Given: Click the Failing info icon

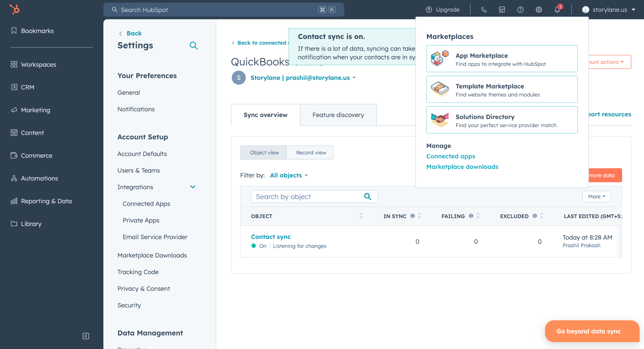Looking at the screenshot, I should point(471,216).
